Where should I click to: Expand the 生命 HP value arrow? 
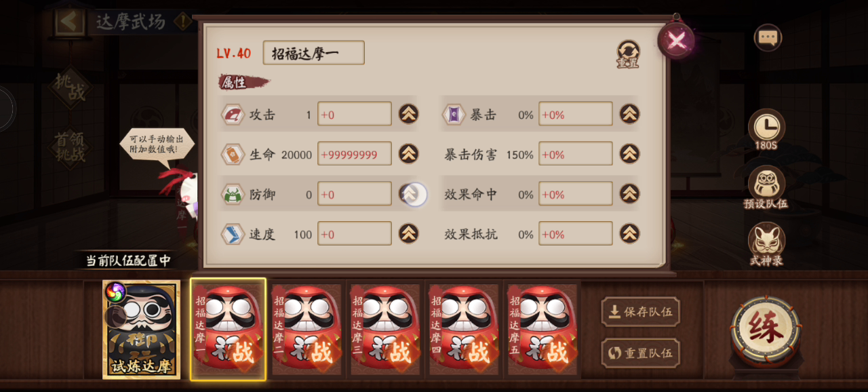click(x=408, y=154)
